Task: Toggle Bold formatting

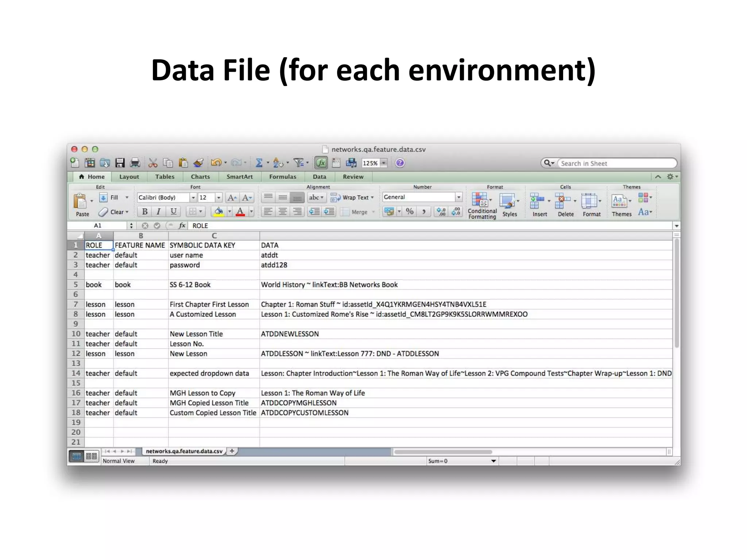Action: tap(144, 211)
